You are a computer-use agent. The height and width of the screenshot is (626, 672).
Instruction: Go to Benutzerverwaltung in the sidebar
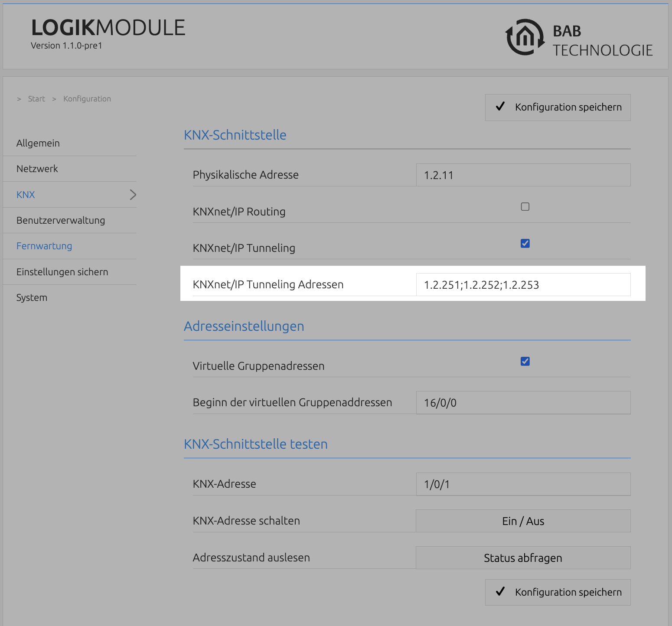(x=61, y=220)
